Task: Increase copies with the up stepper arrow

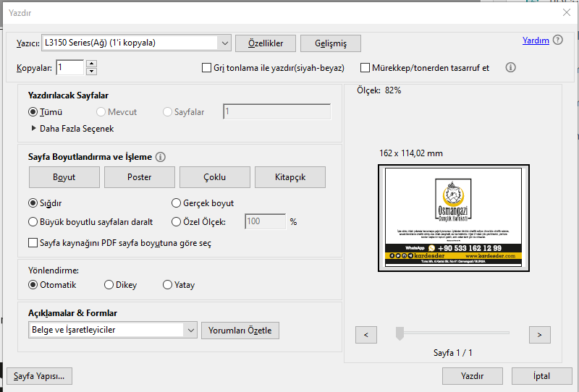Action: coord(92,64)
